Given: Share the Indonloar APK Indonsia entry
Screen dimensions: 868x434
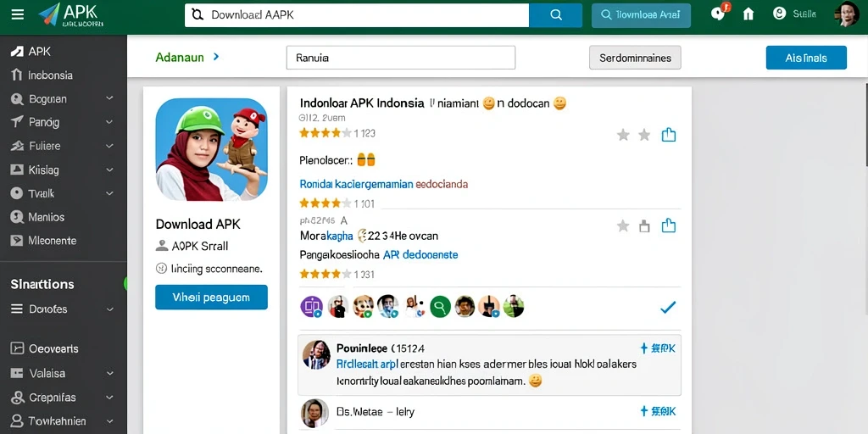Looking at the screenshot, I should (669, 135).
